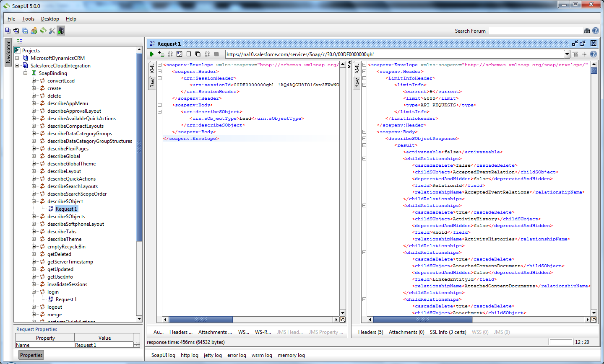Click the single empty square icon in request toolbar
The height and width of the screenshot is (364, 604).
189,54
